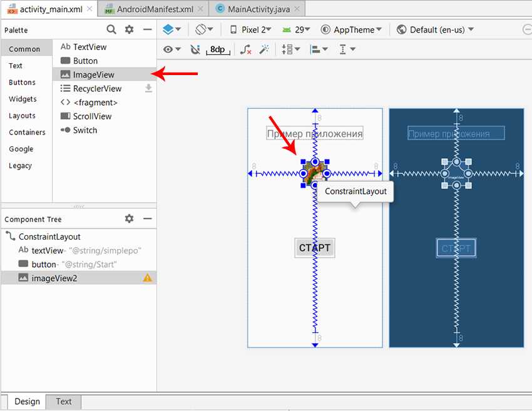This screenshot has width=532, height=411.
Task: Switch to the AndroidManifest.xml tab
Action: point(154,9)
